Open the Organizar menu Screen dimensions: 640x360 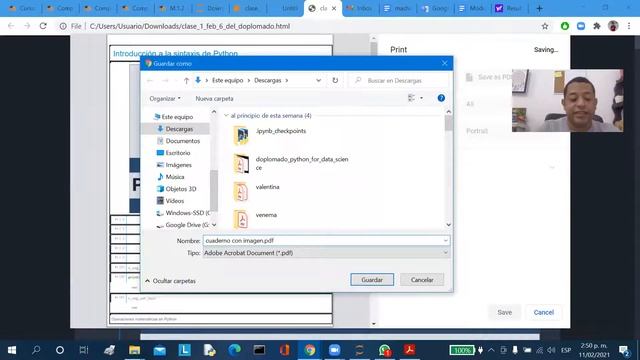pos(165,98)
